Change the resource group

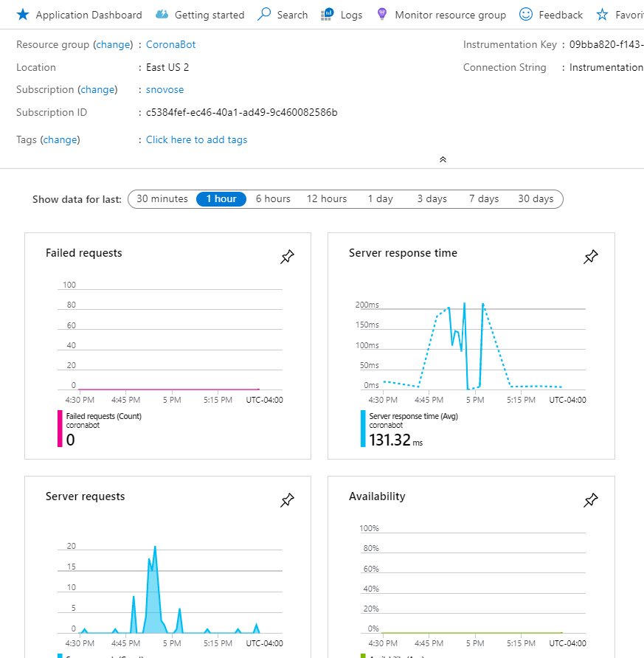coord(113,44)
